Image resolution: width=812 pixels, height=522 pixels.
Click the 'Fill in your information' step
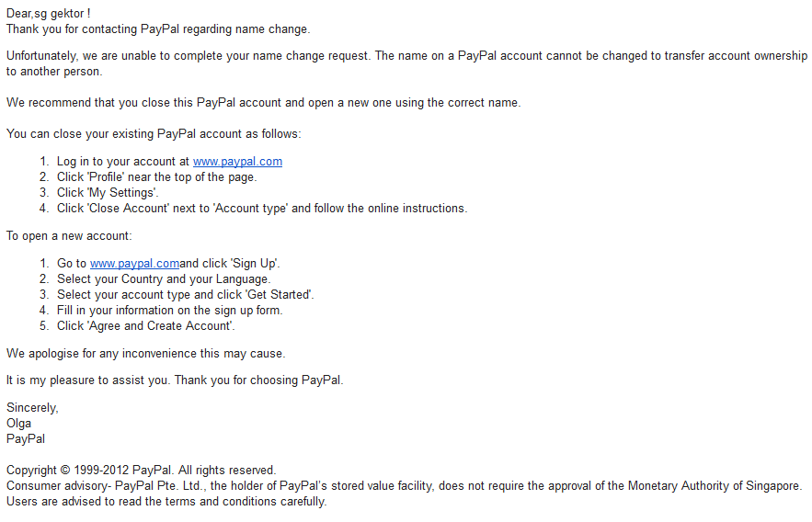point(169,311)
